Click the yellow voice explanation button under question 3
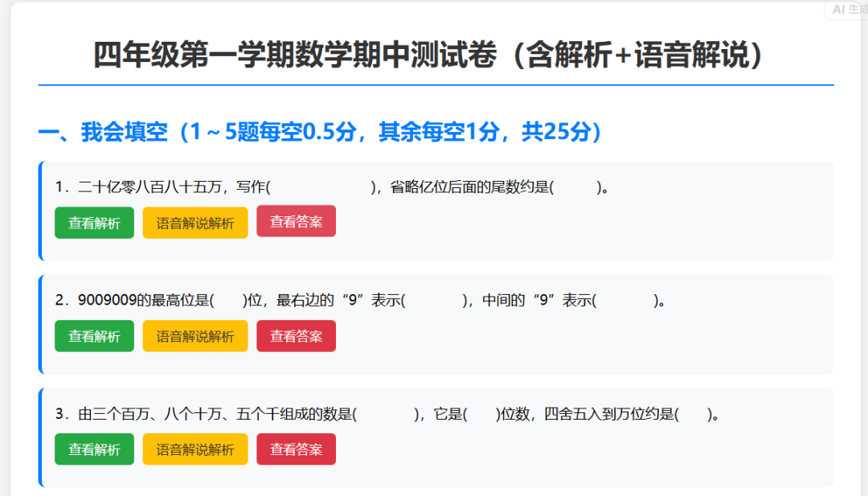This screenshot has width=868, height=496. (x=194, y=449)
